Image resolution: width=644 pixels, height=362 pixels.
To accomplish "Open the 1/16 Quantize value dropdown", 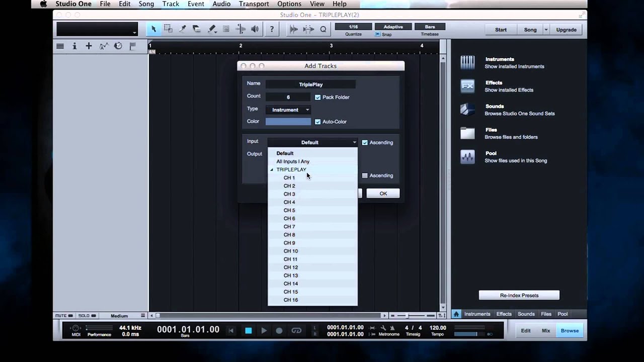I will [x=353, y=27].
